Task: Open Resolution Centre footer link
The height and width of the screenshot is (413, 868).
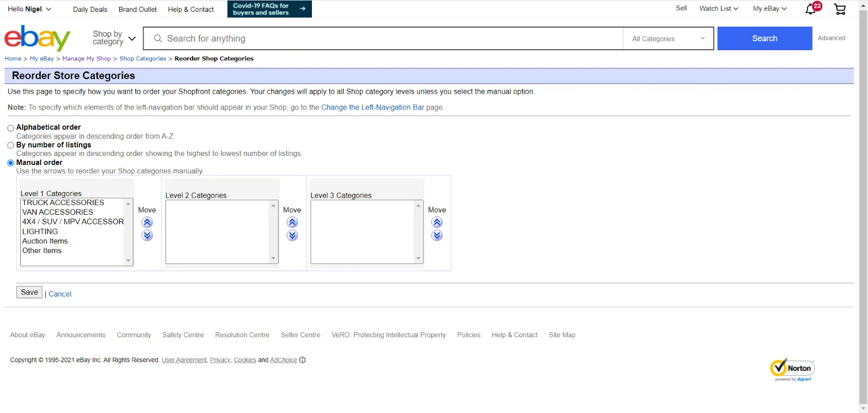Action: pyautogui.click(x=242, y=335)
